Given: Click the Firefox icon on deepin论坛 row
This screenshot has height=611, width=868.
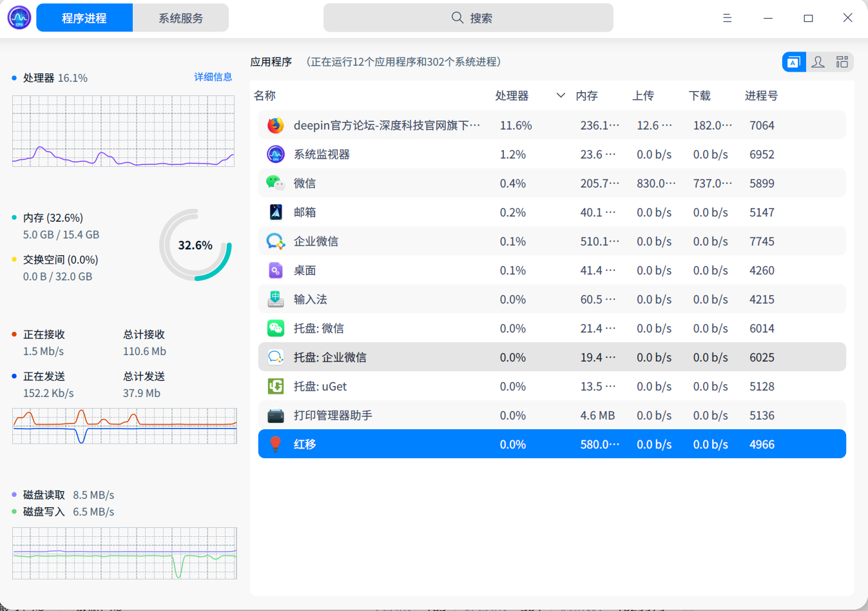Looking at the screenshot, I should click(275, 125).
